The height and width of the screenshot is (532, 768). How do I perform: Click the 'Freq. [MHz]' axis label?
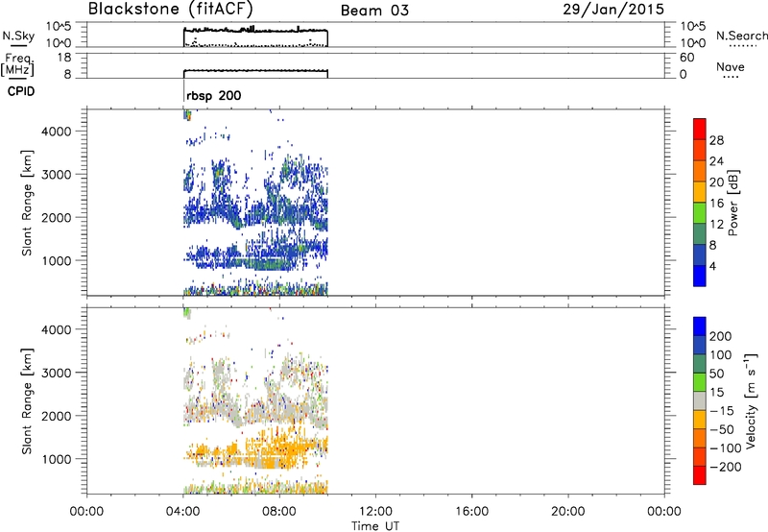17,65
